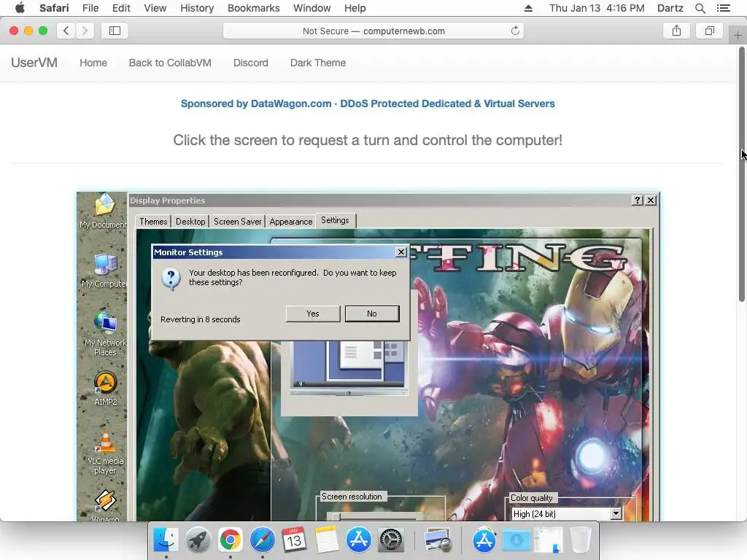
Task: Switch to Dark Theme
Action: (318, 63)
